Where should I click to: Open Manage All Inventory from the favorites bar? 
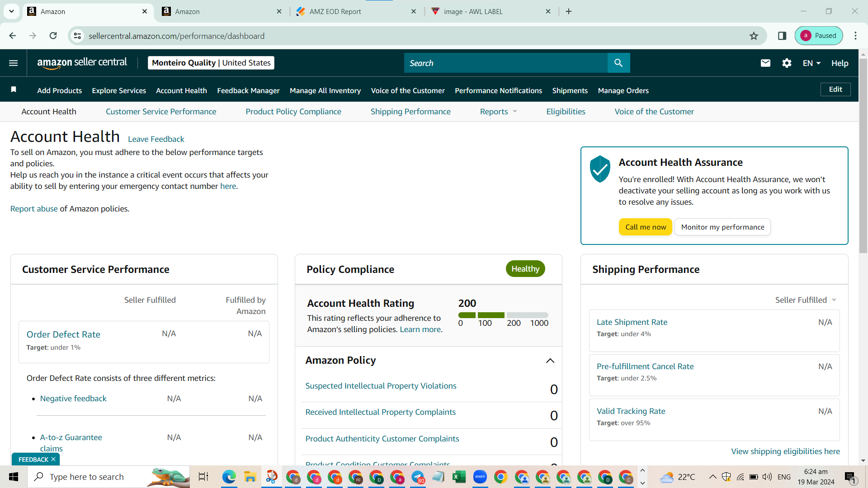[325, 90]
